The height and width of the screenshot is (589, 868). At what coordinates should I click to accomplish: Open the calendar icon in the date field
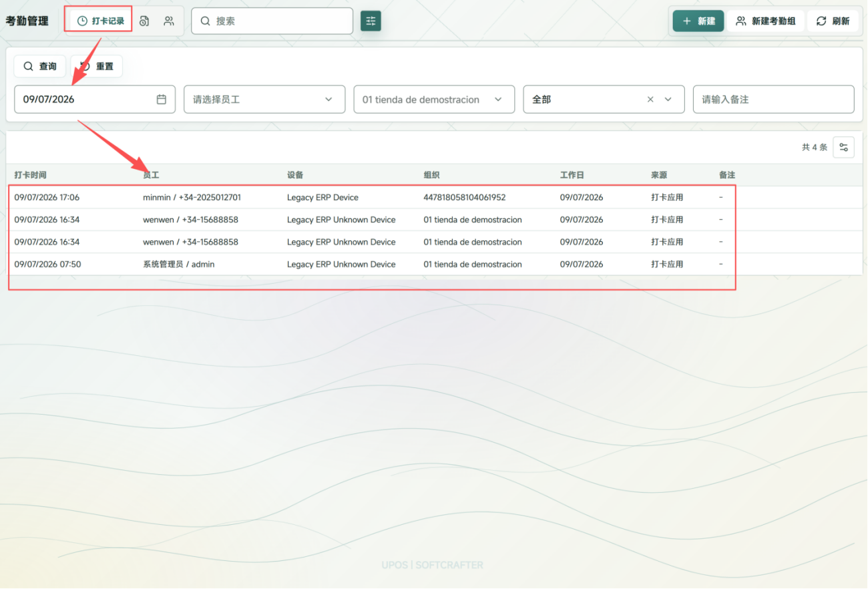(162, 99)
